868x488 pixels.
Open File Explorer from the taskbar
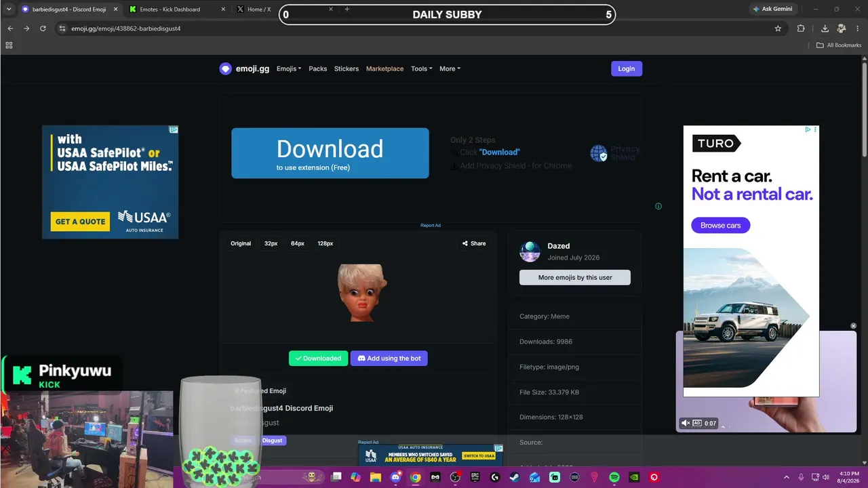pos(376,477)
